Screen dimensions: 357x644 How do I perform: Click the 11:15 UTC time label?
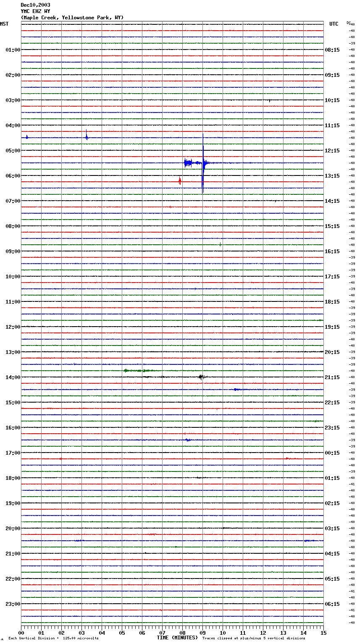click(x=332, y=126)
